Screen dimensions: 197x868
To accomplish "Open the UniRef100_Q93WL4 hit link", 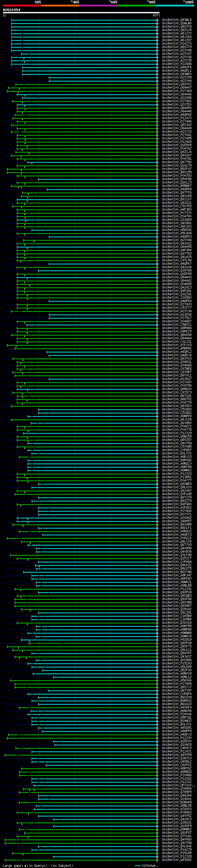I will click(x=176, y=20).
